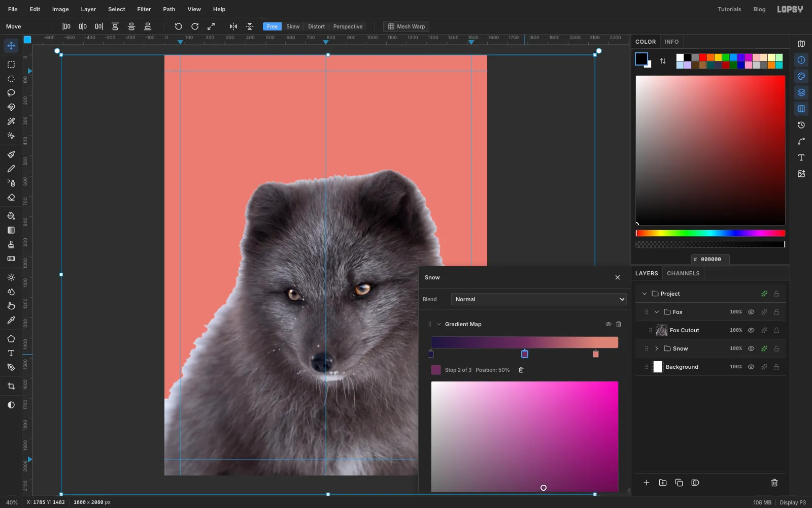812x508 pixels.
Task: Choose Perspective transform mode
Action: (x=348, y=26)
